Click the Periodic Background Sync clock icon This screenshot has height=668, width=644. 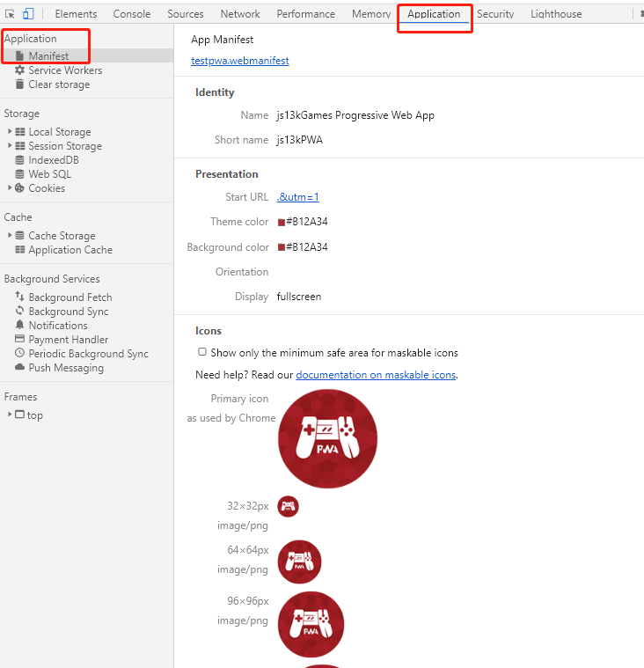(19, 353)
